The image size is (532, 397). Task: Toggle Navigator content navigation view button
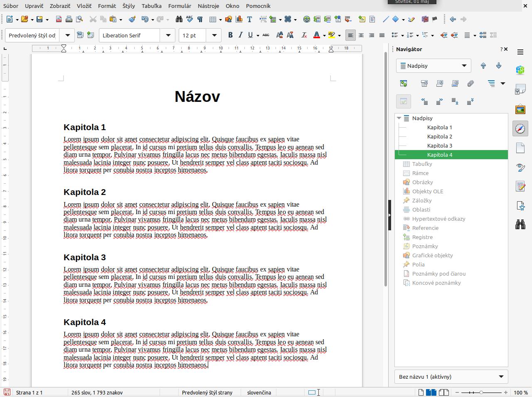(x=404, y=84)
